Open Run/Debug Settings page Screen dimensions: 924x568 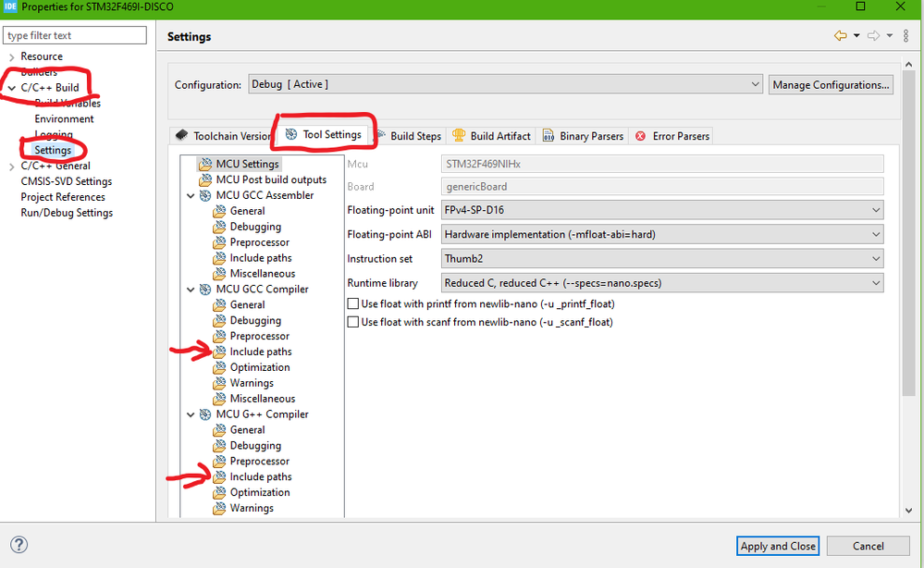tap(67, 213)
